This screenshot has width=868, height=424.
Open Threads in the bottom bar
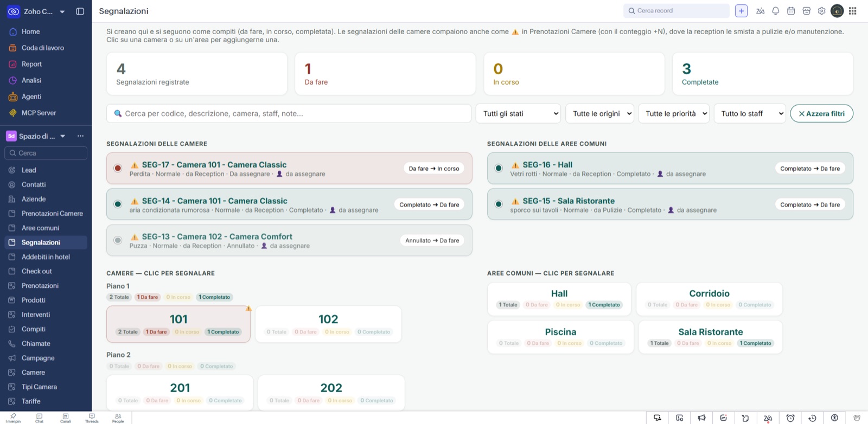[x=92, y=418]
